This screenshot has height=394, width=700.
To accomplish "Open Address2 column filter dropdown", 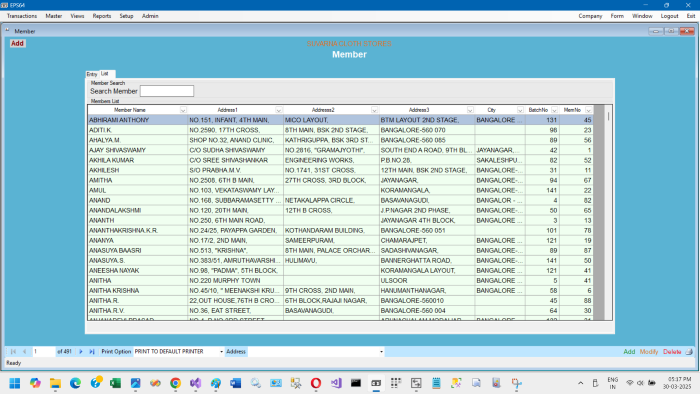I will [374, 110].
